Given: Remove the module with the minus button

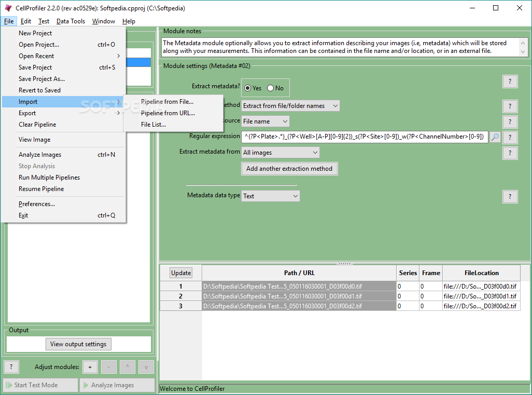Looking at the screenshot, I should click(108, 367).
